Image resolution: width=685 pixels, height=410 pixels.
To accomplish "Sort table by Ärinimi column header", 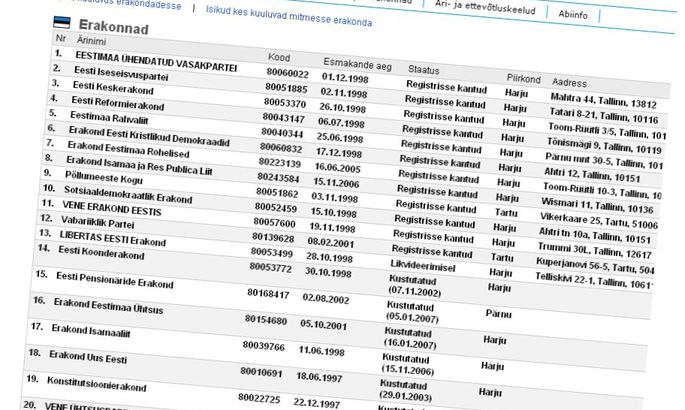I will tap(91, 41).
